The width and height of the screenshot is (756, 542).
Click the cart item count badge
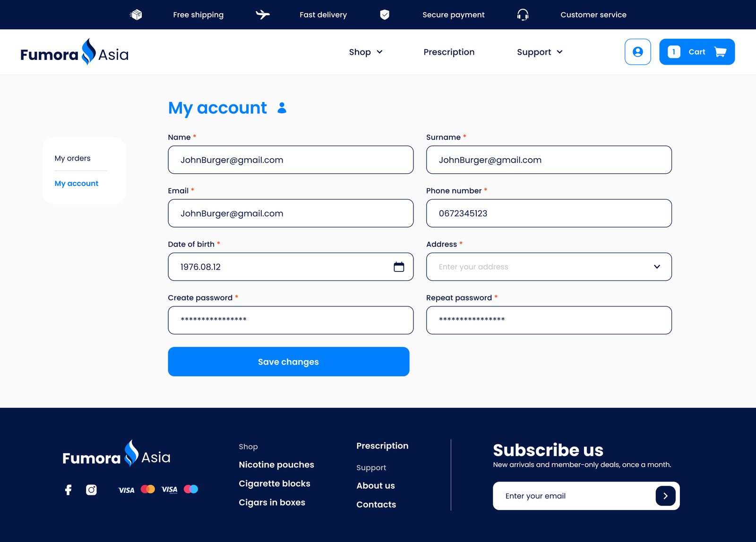point(674,52)
